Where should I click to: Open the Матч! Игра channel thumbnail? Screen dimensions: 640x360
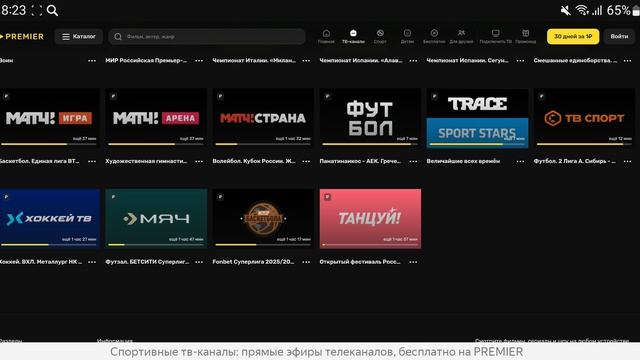click(x=49, y=118)
